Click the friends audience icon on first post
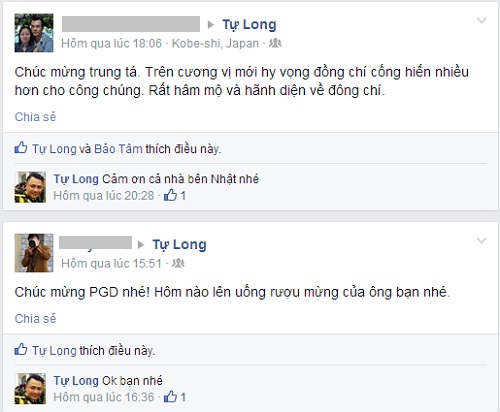This screenshot has height=412, width=500. coord(275,43)
